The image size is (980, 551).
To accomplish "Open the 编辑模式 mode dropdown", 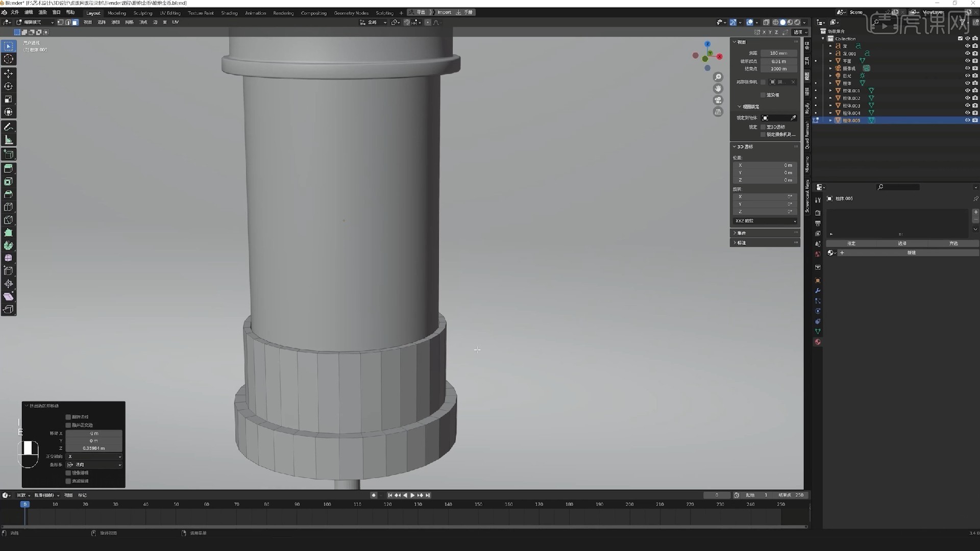I will [35, 22].
